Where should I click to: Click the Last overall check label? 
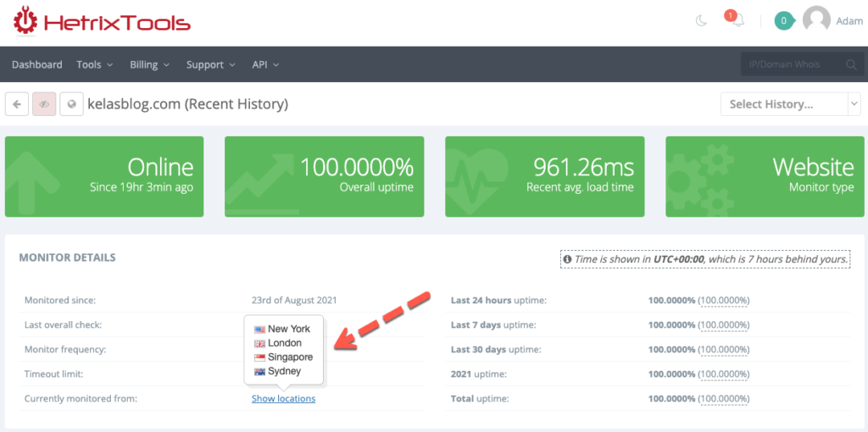pos(63,325)
